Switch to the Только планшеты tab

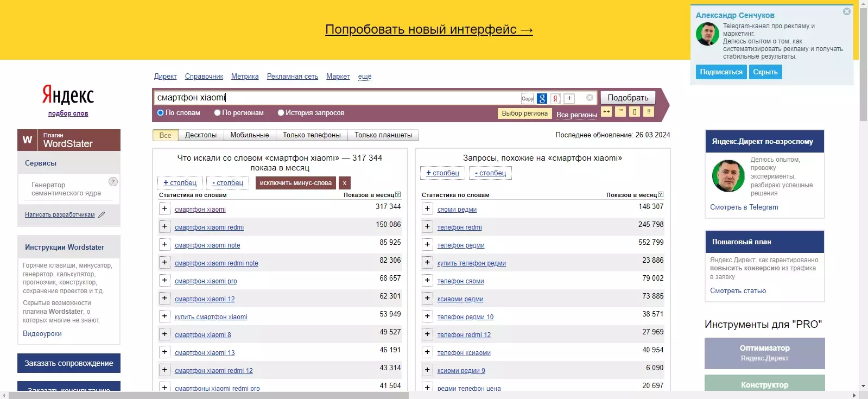(383, 135)
